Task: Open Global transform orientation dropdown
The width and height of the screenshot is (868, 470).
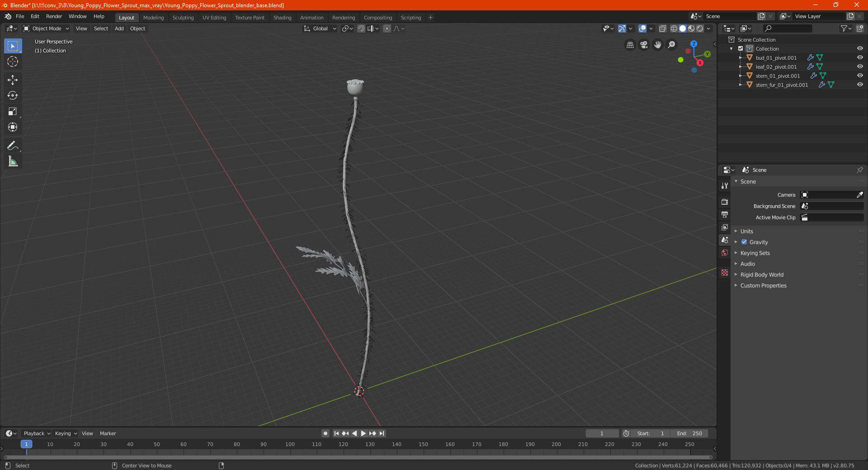Action: [320, 28]
